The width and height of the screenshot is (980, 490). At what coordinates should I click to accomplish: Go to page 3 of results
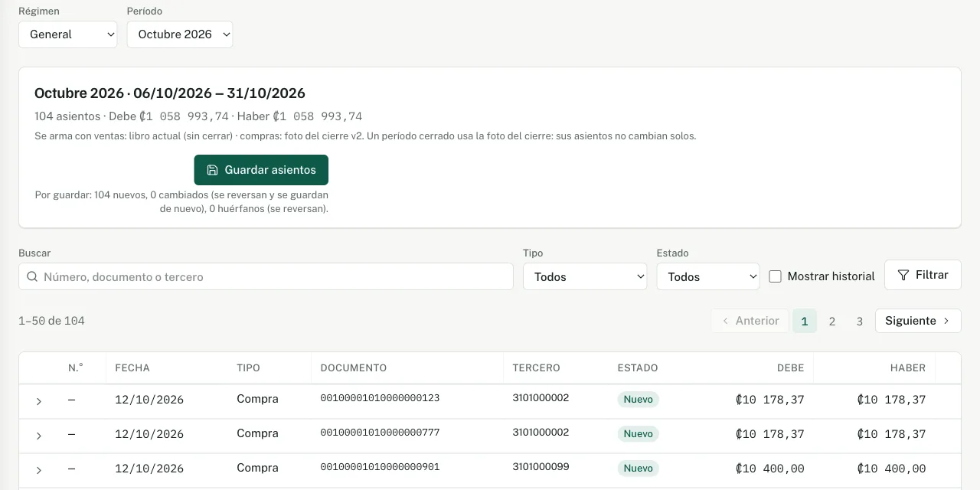click(x=860, y=321)
